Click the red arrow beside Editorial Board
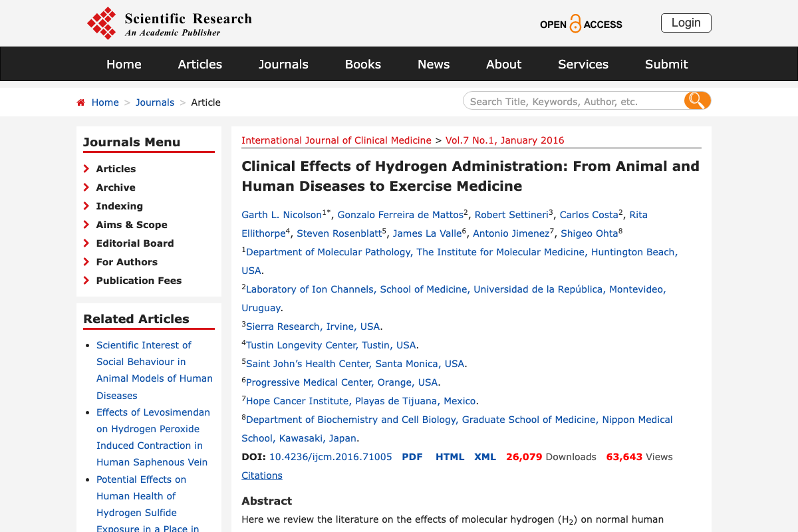Viewport: 798px width, 532px height. tap(86, 243)
